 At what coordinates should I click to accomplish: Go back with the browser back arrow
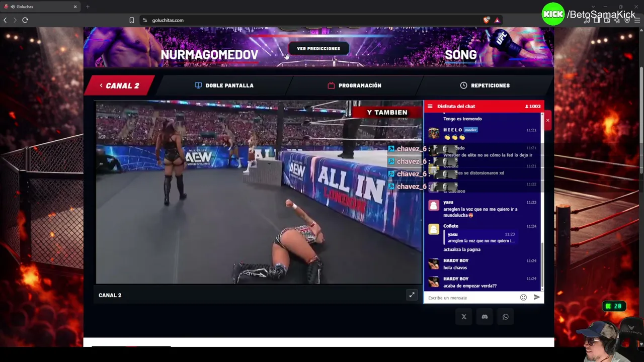(x=5, y=20)
